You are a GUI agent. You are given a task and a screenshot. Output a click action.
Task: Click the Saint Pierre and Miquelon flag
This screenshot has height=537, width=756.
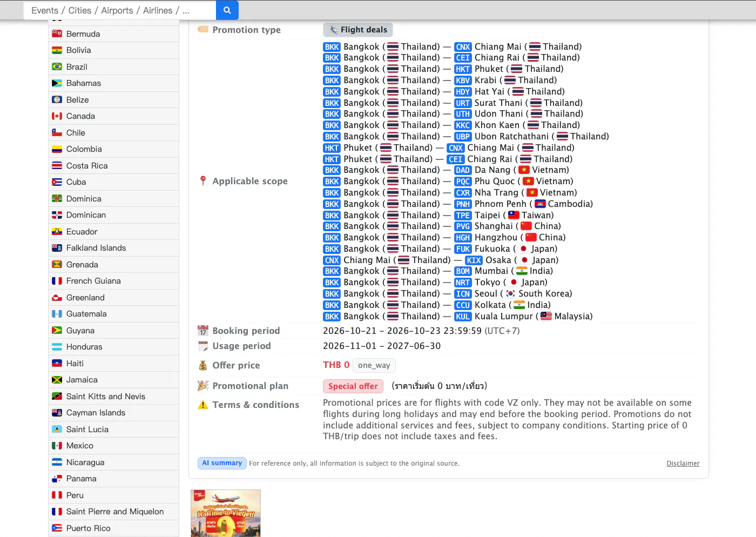tap(57, 512)
